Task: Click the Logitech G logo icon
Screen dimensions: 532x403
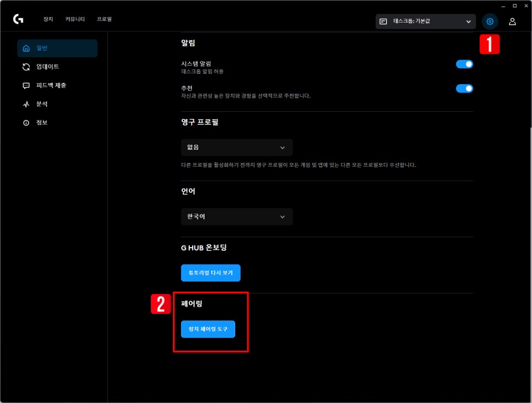Action: [18, 19]
